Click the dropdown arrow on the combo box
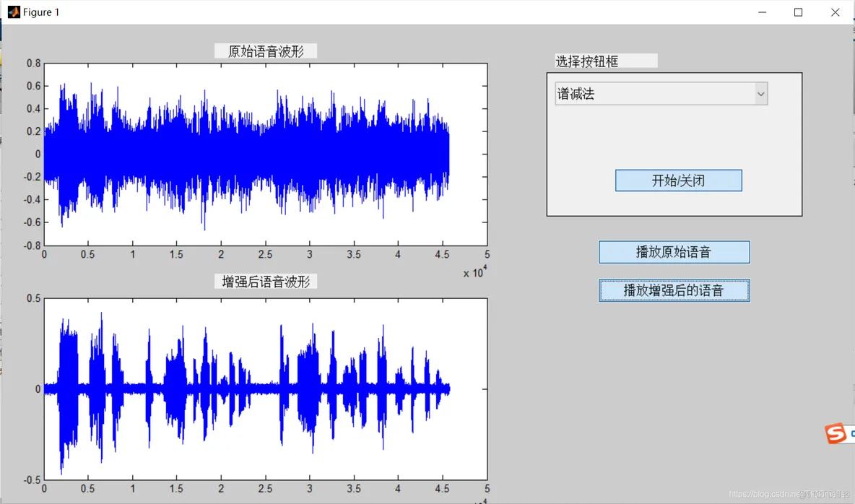 [761, 93]
